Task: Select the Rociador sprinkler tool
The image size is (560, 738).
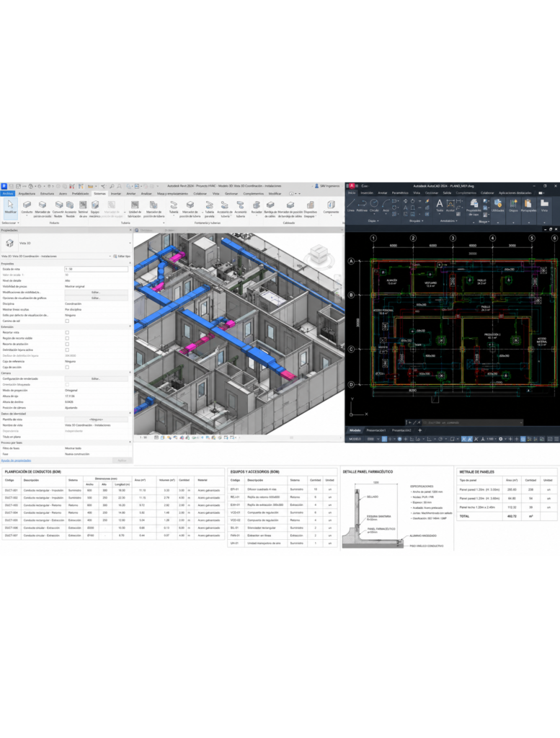Action: click(257, 207)
